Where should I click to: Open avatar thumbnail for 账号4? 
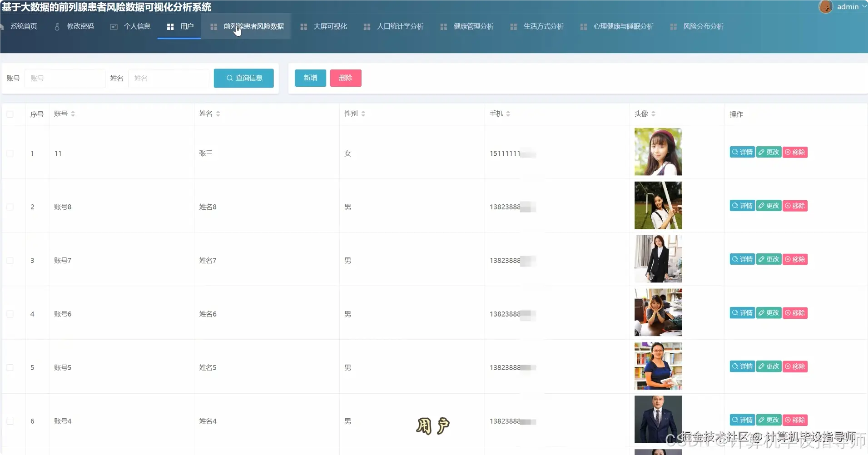click(658, 420)
